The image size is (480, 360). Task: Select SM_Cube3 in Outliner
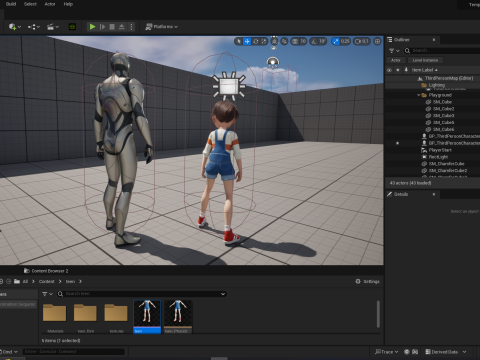click(x=443, y=116)
